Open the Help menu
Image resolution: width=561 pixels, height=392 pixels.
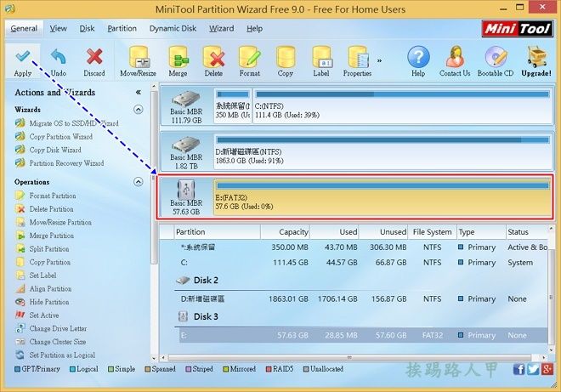[x=254, y=28]
